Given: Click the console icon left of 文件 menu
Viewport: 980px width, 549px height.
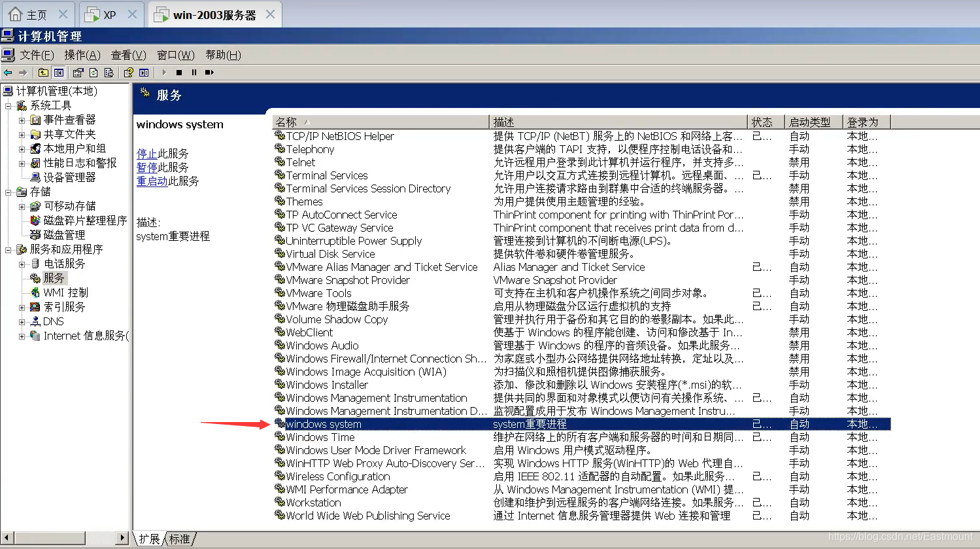Looking at the screenshot, I should point(8,55).
